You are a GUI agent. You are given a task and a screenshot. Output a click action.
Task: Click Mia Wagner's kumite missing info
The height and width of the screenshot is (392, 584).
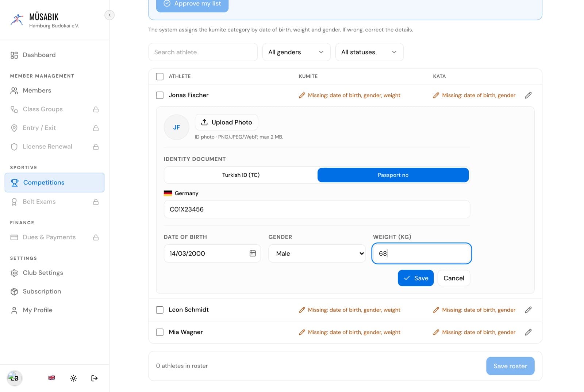pos(350,332)
